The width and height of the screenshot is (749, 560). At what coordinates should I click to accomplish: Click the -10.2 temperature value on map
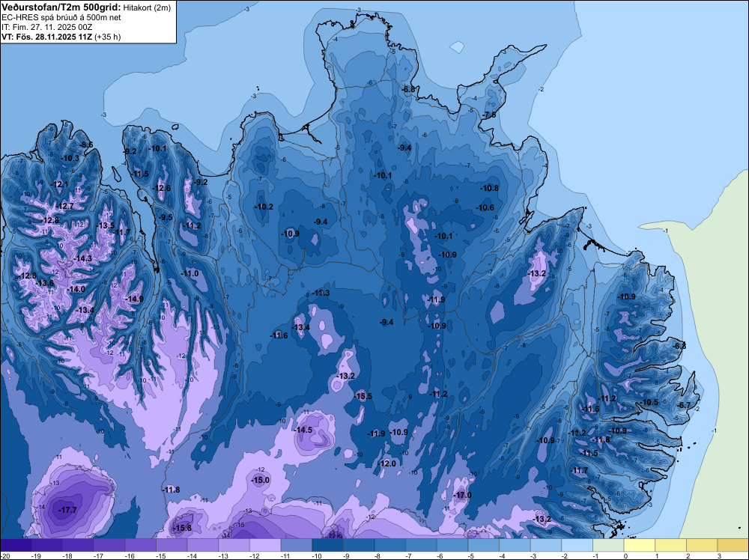264,207
